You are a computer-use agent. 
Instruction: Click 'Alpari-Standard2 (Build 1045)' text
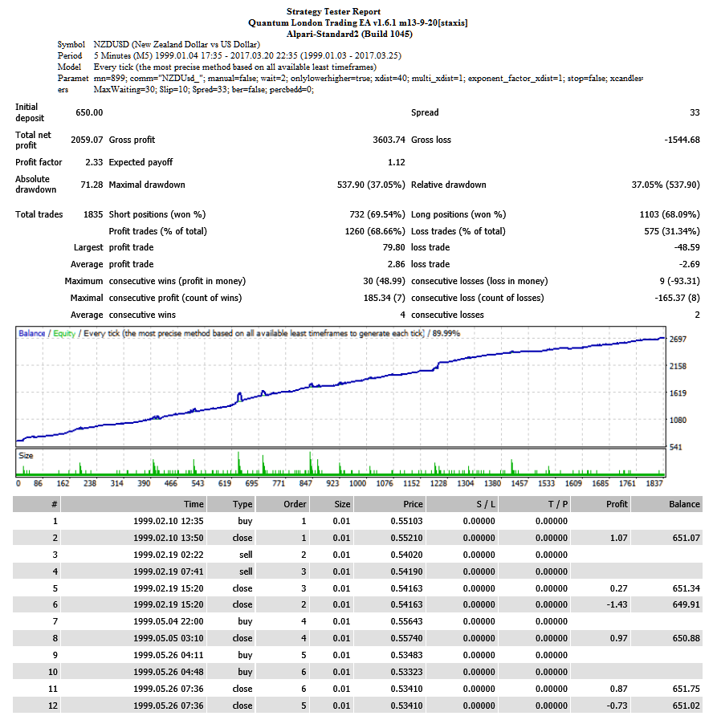(x=349, y=34)
